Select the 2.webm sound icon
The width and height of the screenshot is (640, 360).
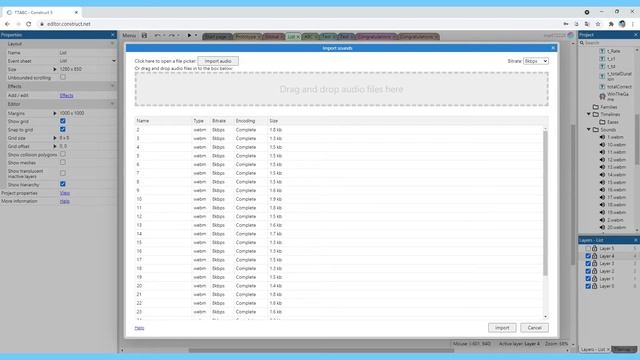tap(602, 220)
